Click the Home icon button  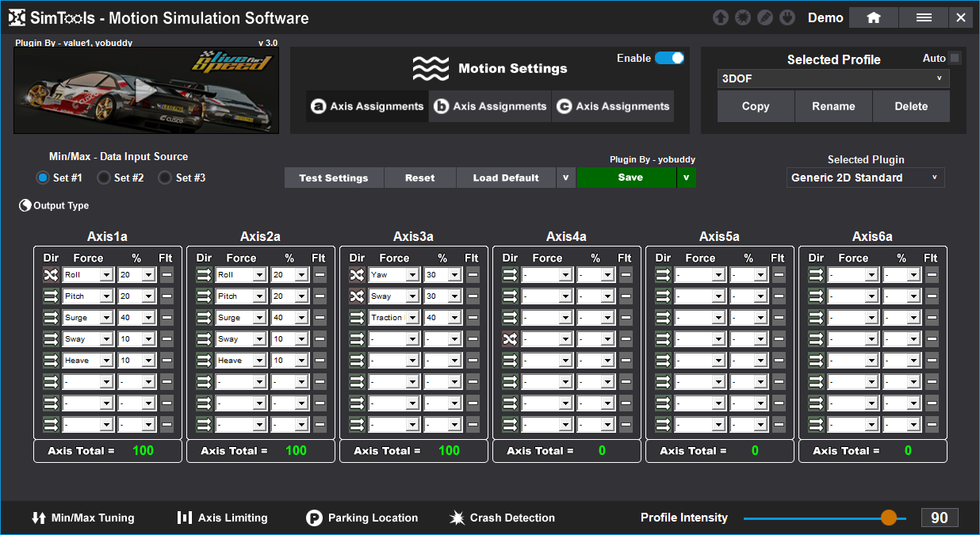pos(873,17)
